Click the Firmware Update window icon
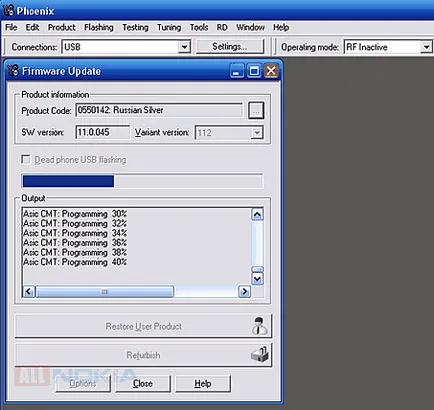This screenshot has height=410, width=434. (13, 70)
